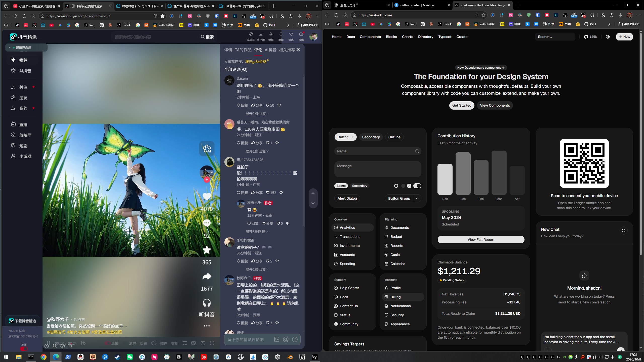644x362 pixels.
Task: Open the three-dots more menu on the video
Action: 207,326
